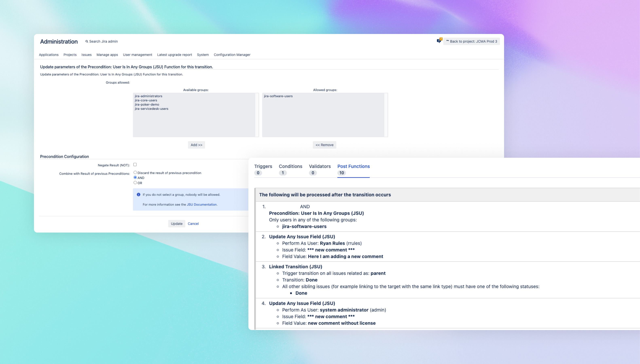
Task: Switch to the Triggers tab
Action: coord(263,166)
